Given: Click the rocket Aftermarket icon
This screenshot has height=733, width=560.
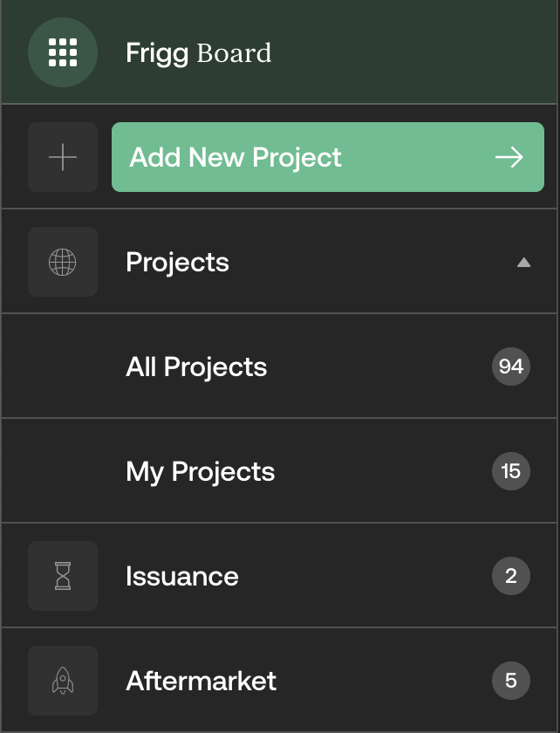Looking at the screenshot, I should (63, 681).
